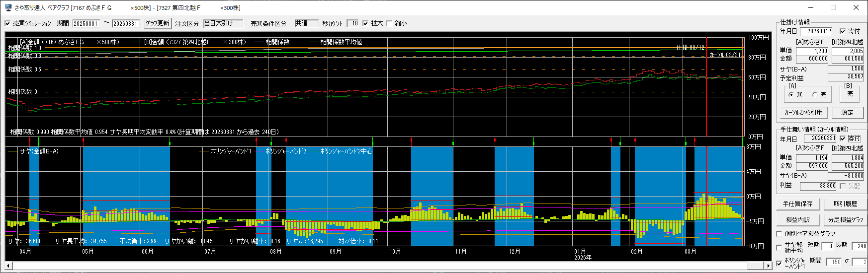This screenshot has height=273, width=868.
Task: Select the 買 radio button for [A]
Action: 791,95
